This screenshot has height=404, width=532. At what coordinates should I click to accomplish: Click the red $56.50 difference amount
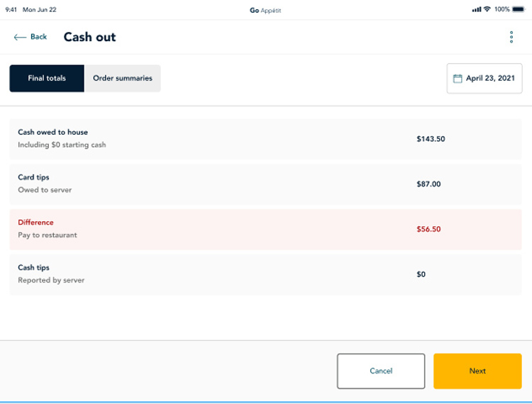point(428,230)
